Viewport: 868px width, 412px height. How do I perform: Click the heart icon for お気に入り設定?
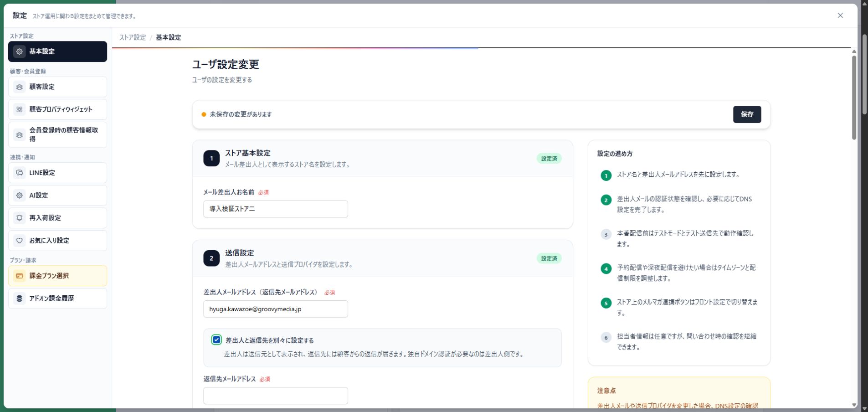point(19,241)
